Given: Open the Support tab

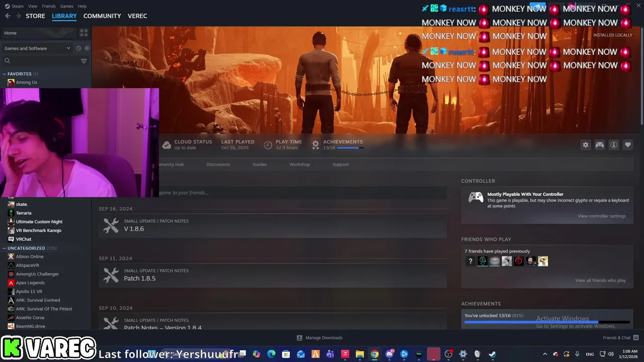Looking at the screenshot, I should coord(341,164).
